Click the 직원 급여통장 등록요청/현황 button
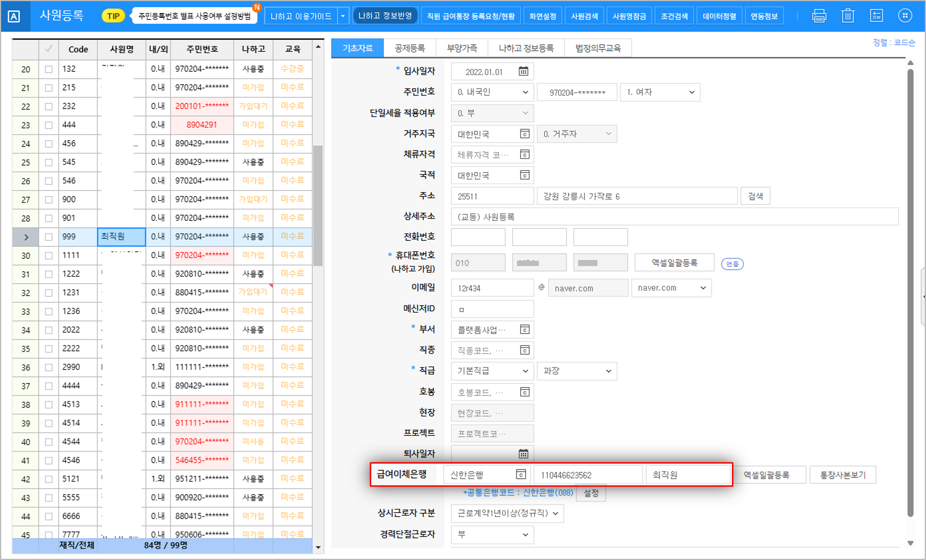 (x=471, y=16)
